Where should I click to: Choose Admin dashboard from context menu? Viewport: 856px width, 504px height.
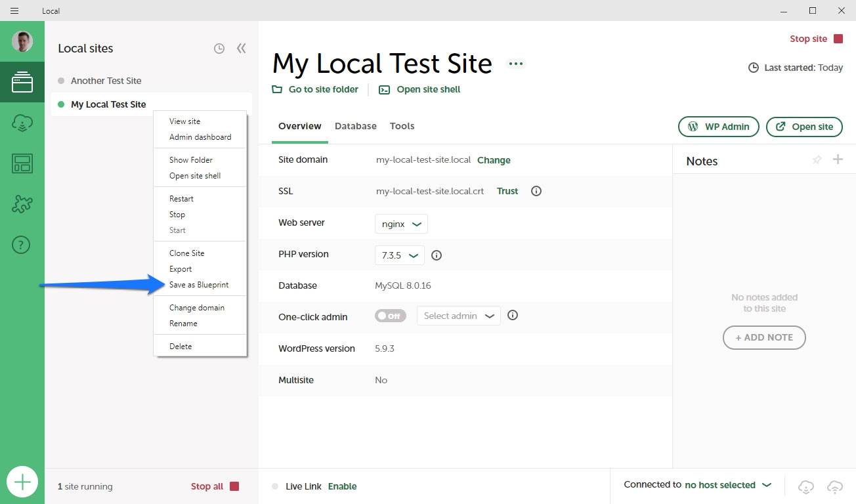tap(200, 137)
